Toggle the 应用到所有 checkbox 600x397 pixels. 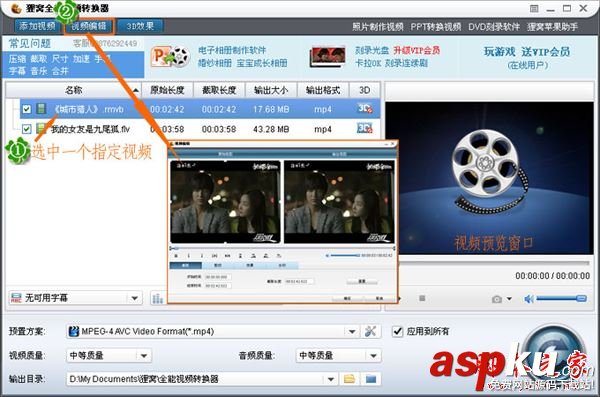tap(398, 331)
